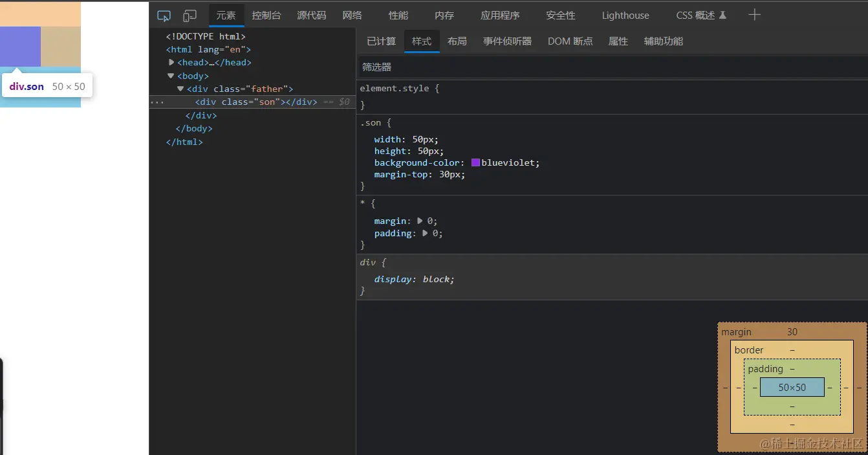This screenshot has height=455, width=868.
Task: Switch to the 安全性 tab
Action: click(x=561, y=16)
